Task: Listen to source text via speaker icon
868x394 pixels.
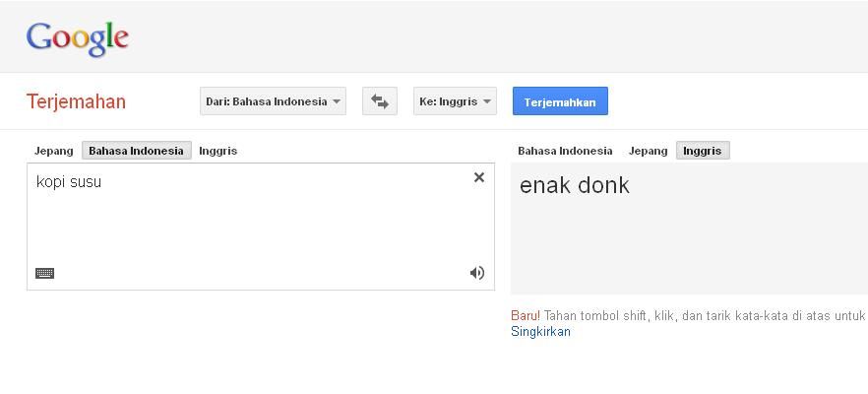Action: (x=477, y=273)
